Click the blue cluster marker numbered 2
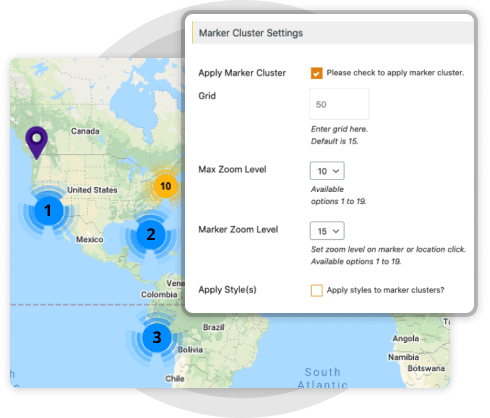This screenshot has width=490, height=418. (151, 234)
